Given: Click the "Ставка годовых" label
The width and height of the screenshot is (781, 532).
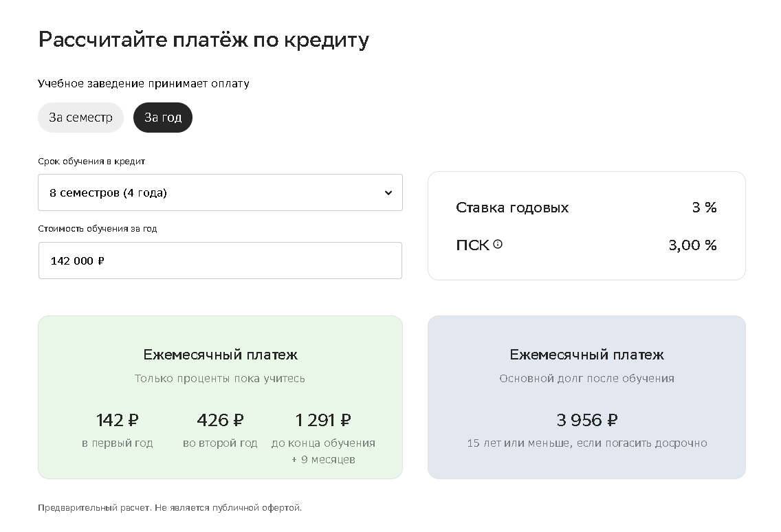Looking at the screenshot, I should pyautogui.click(x=512, y=208).
